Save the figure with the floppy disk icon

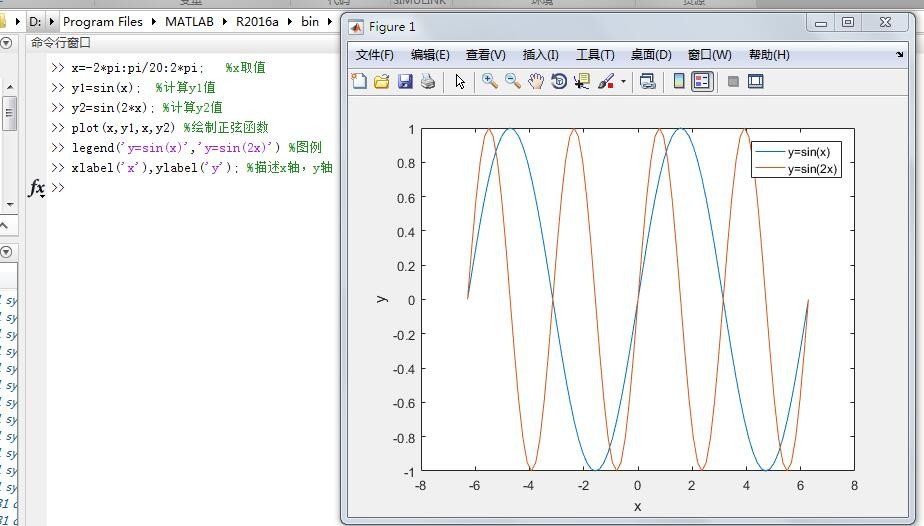(x=405, y=82)
